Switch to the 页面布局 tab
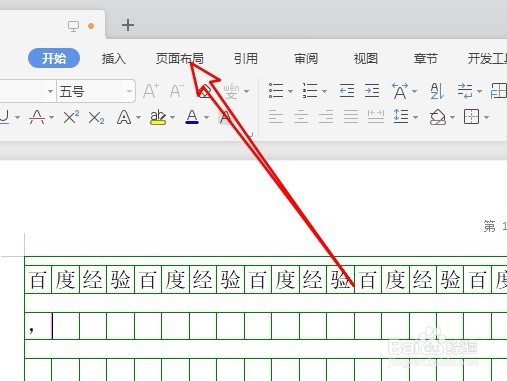 180,59
